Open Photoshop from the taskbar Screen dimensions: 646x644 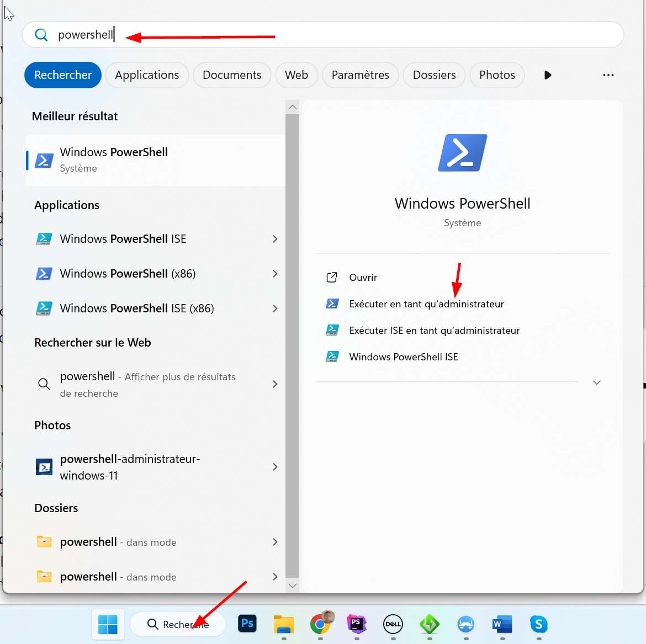[x=247, y=624]
